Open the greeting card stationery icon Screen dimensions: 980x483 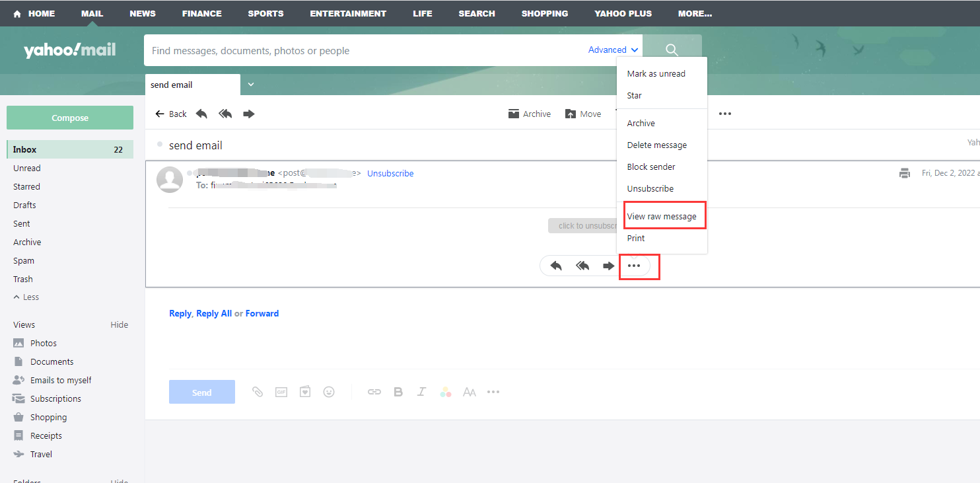tap(304, 392)
